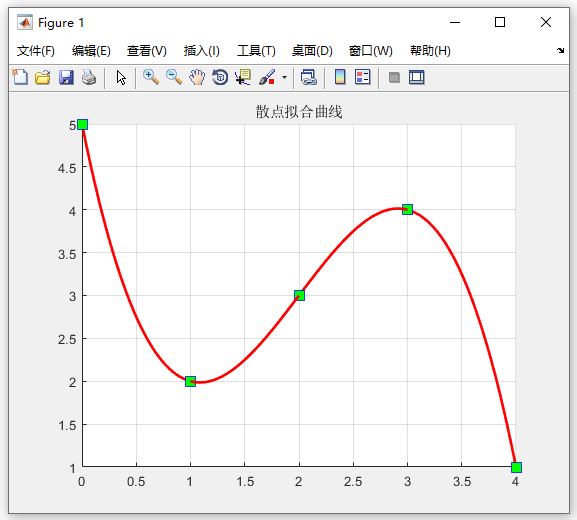Expand the brush color dropdown arrow
Screen dimensions: 577x520
tap(284, 78)
